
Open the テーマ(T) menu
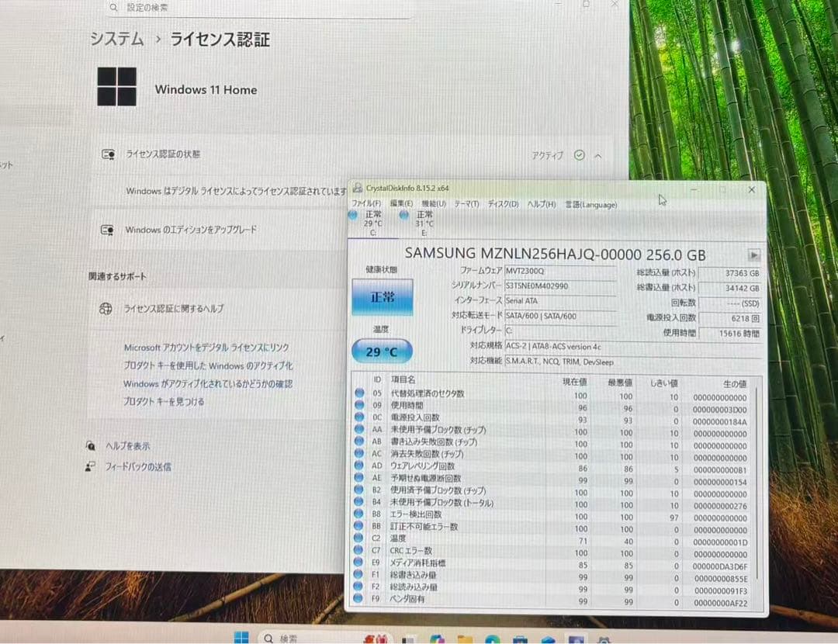click(x=467, y=204)
